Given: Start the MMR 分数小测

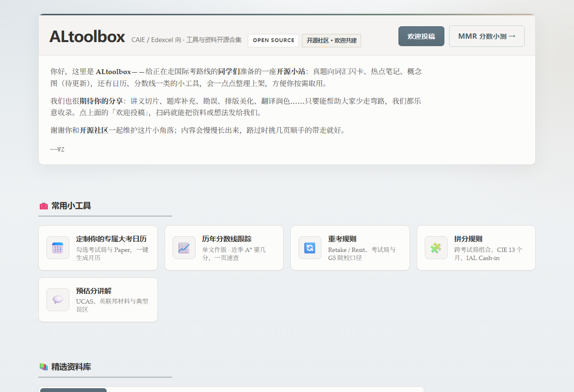Looking at the screenshot, I should [486, 36].
